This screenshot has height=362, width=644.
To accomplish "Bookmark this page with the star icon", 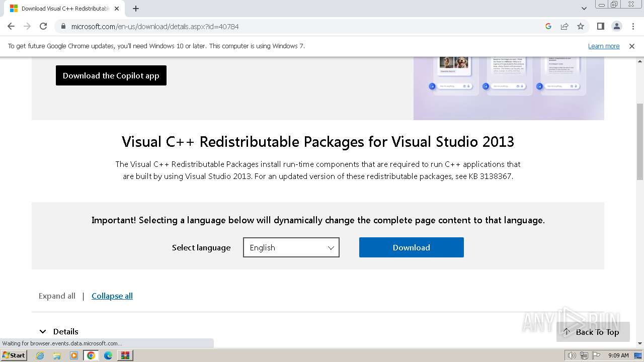I will point(581,26).
